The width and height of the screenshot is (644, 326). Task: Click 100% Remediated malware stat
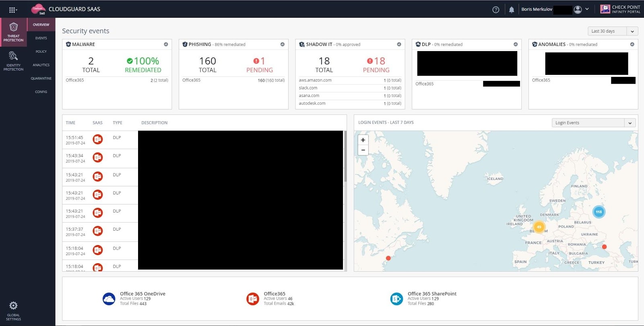click(143, 65)
